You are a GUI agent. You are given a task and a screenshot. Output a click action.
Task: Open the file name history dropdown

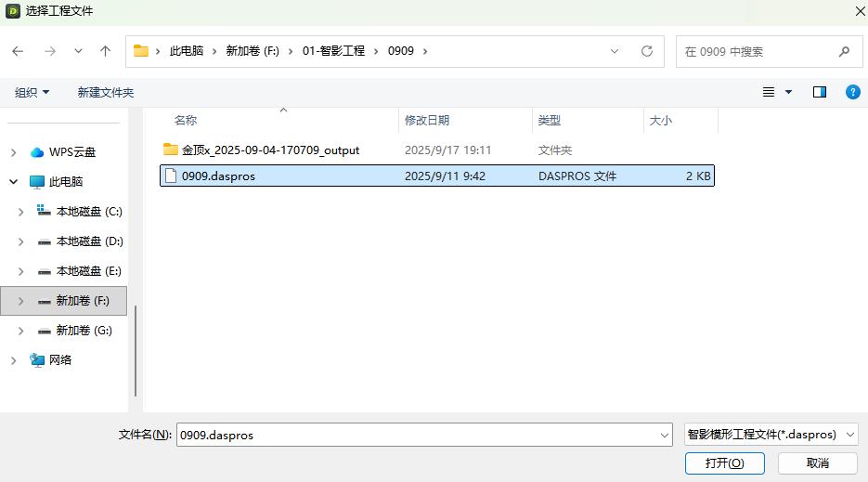tap(665, 435)
